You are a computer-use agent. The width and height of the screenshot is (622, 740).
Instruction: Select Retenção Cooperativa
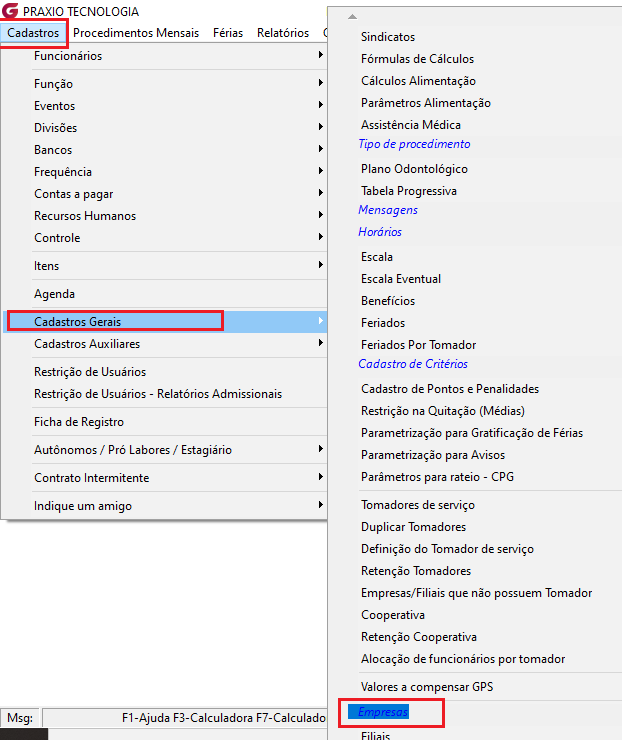[419, 637]
